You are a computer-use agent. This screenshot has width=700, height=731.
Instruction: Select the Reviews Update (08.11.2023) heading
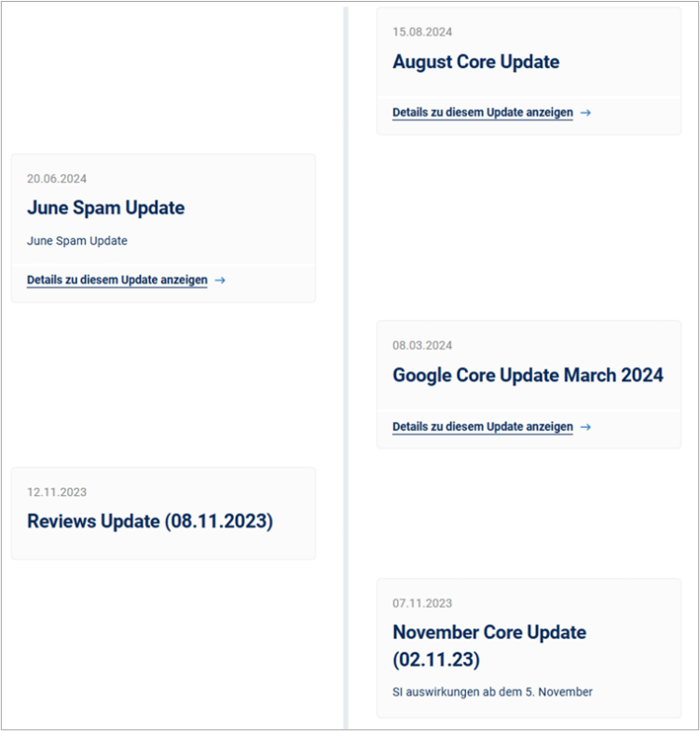[150, 521]
